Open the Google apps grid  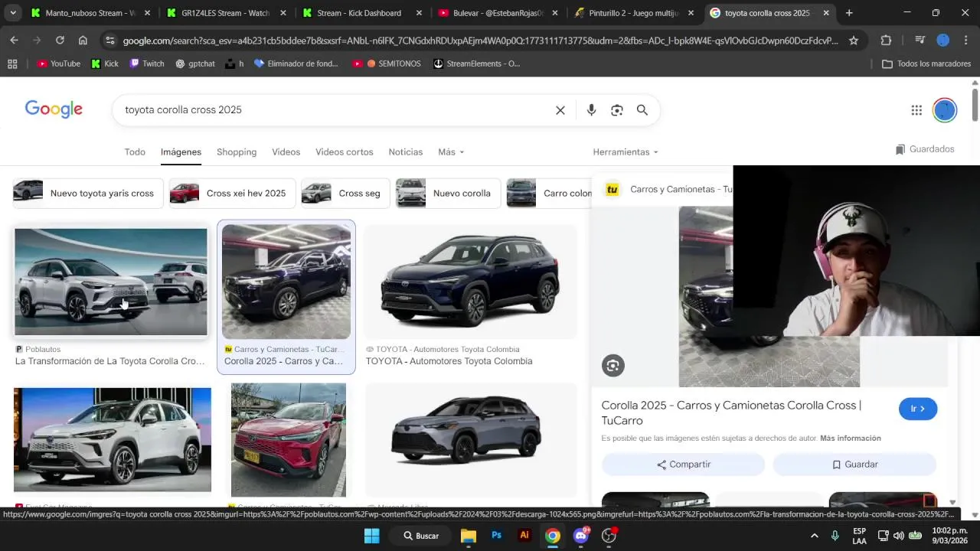click(916, 110)
